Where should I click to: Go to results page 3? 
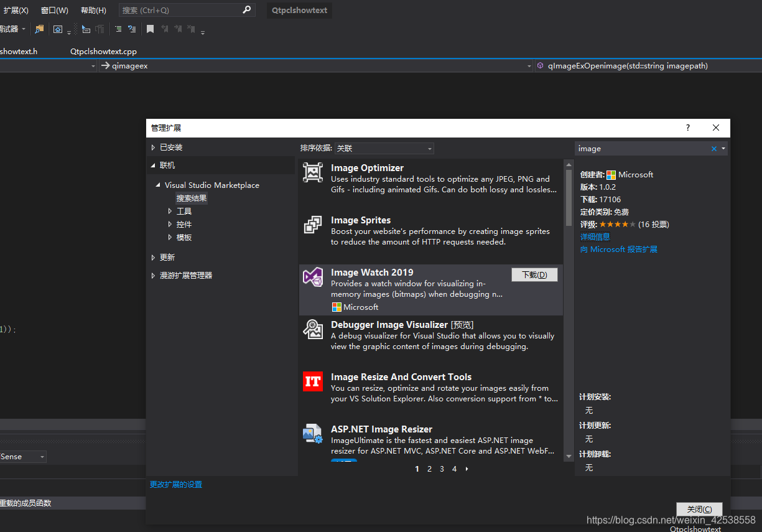(x=442, y=469)
